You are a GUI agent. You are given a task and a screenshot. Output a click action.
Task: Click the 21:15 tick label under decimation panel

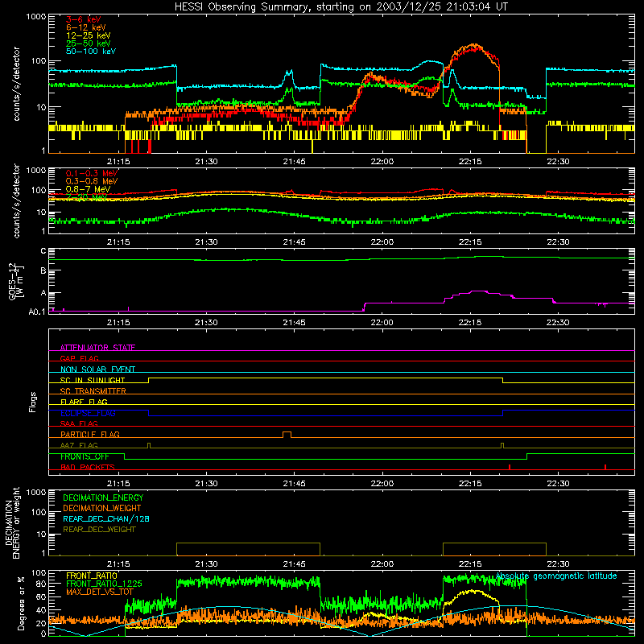tap(118, 564)
